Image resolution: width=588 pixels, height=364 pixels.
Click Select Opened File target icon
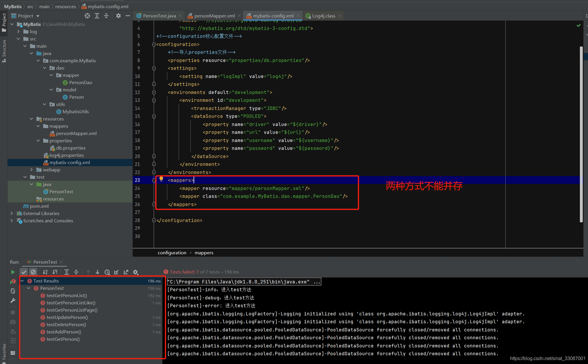(x=87, y=16)
